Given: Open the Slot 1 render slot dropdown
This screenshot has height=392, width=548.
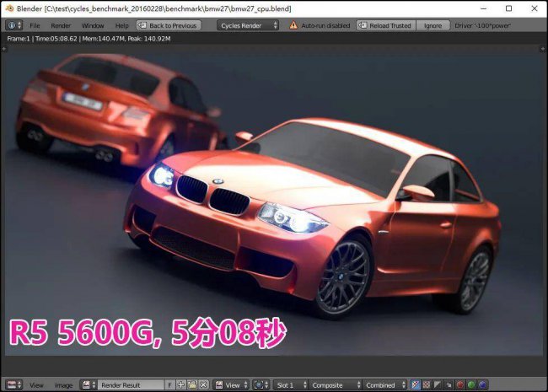Looking at the screenshot, I should (290, 385).
